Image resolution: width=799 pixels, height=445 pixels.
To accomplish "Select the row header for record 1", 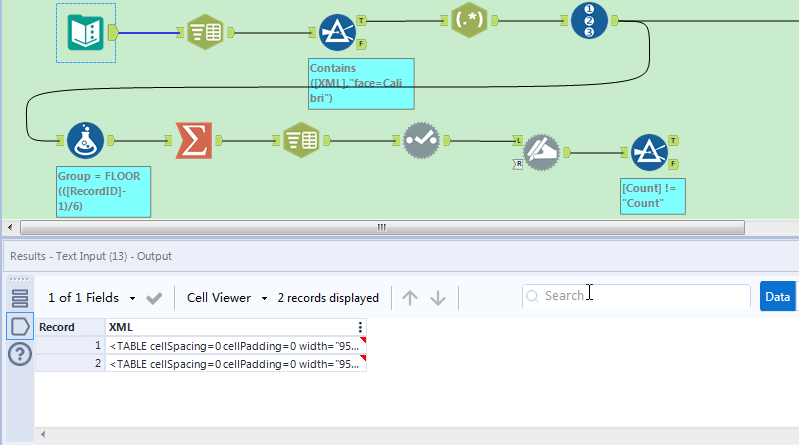I will click(x=70, y=346).
